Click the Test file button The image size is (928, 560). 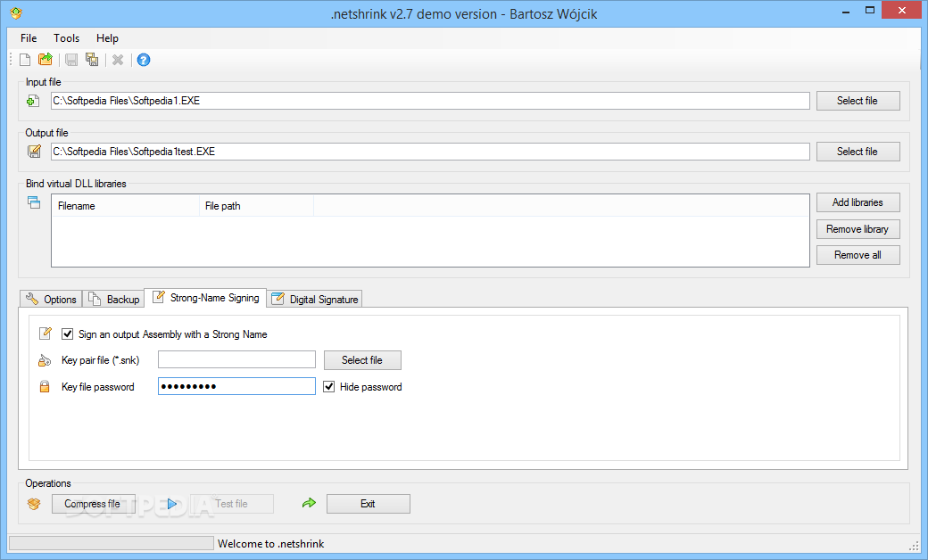(x=232, y=504)
